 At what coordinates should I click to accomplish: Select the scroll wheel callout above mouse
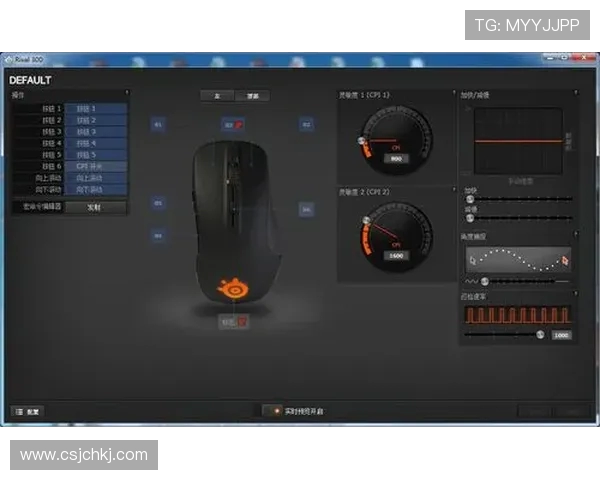pos(233,124)
